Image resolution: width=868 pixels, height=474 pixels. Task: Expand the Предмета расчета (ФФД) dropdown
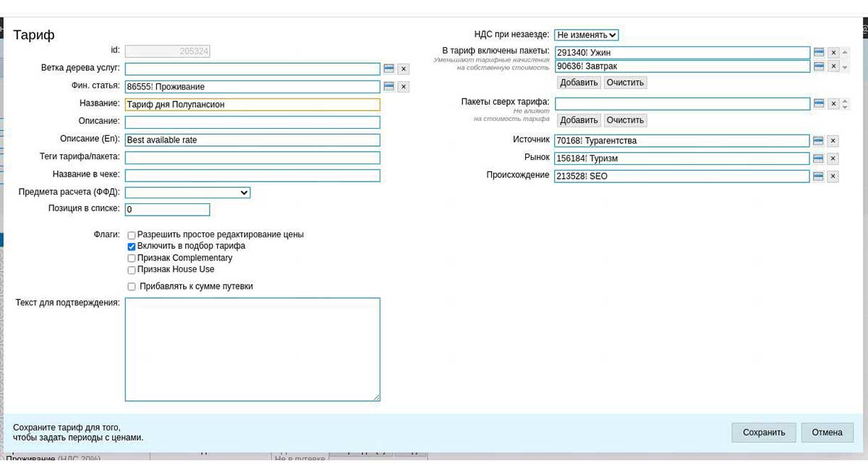[187, 192]
